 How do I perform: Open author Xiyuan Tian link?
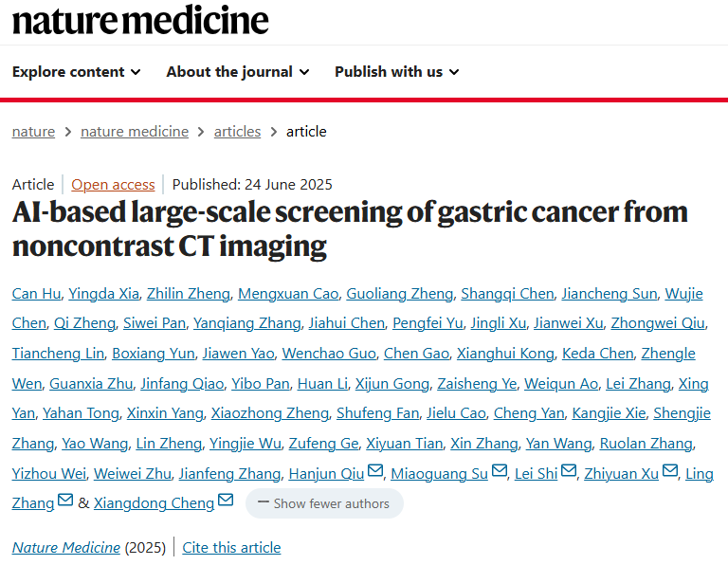405,444
